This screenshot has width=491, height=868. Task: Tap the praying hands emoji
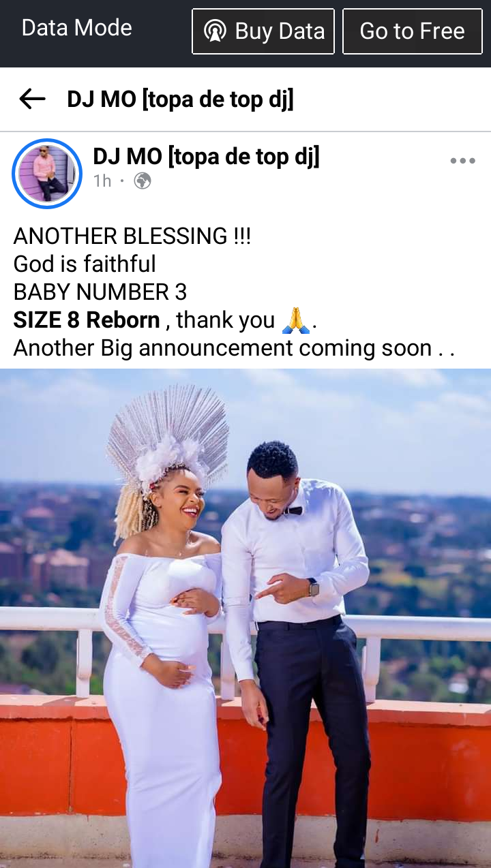(x=296, y=320)
